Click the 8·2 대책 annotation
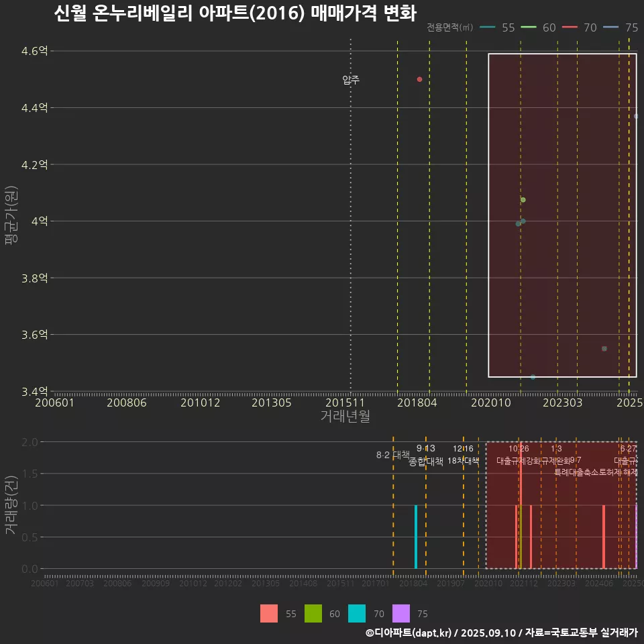Viewport: 644px width, 644px height. point(392,455)
